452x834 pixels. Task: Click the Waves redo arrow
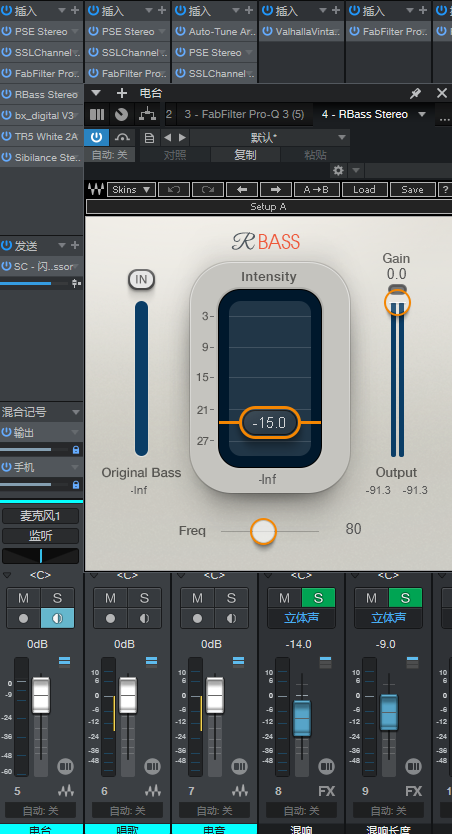click(208, 189)
